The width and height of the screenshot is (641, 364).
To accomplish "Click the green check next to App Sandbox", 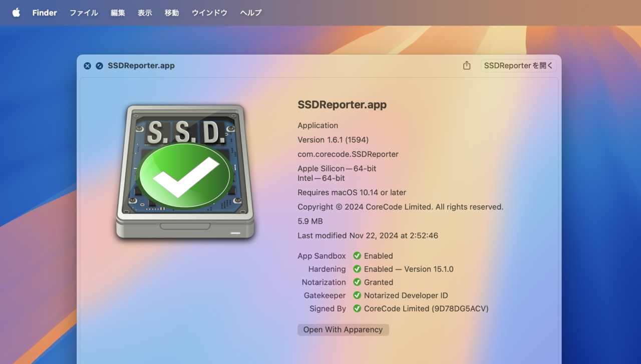I will [357, 256].
